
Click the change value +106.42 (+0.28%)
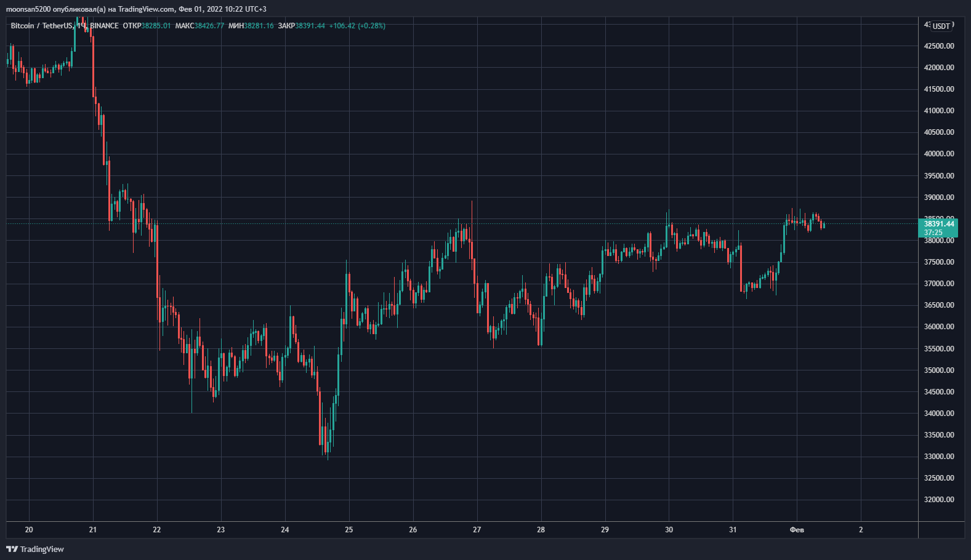[x=357, y=26]
